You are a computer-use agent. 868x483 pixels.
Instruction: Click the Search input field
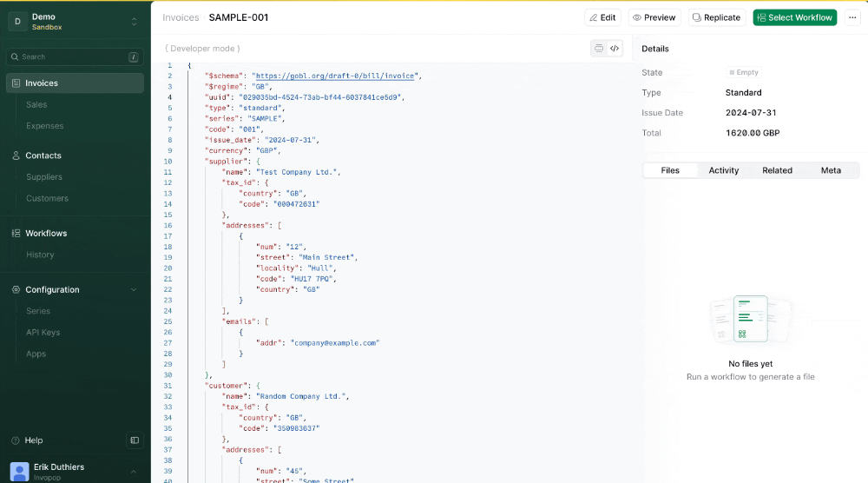pyautogui.click(x=76, y=57)
